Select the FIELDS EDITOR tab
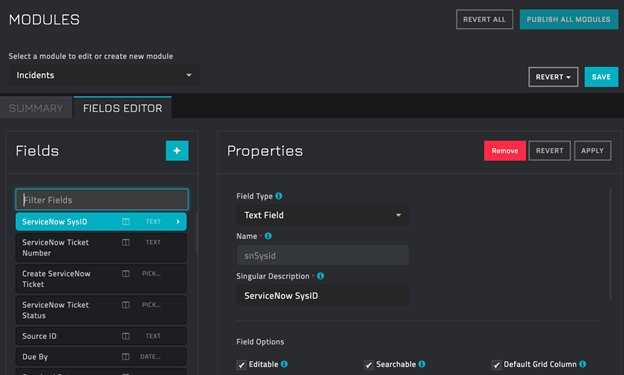 [123, 108]
